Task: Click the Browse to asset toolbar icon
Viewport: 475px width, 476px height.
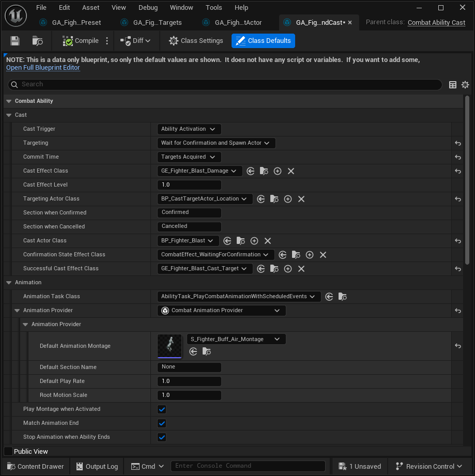Action: point(37,41)
